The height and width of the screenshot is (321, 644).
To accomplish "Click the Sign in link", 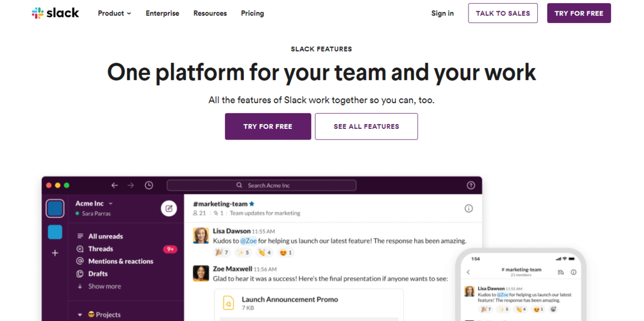I will tap(442, 13).
